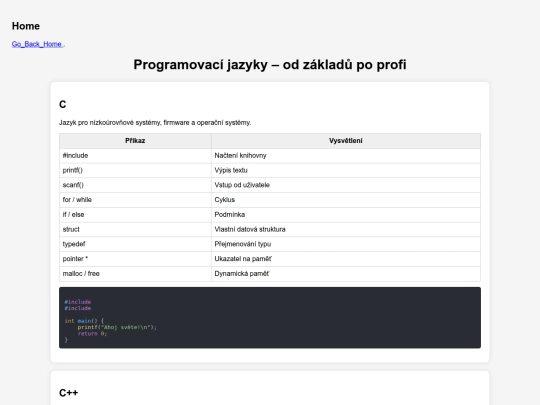
Task: Select the 'malloc / free' cell
Action: (x=135, y=274)
